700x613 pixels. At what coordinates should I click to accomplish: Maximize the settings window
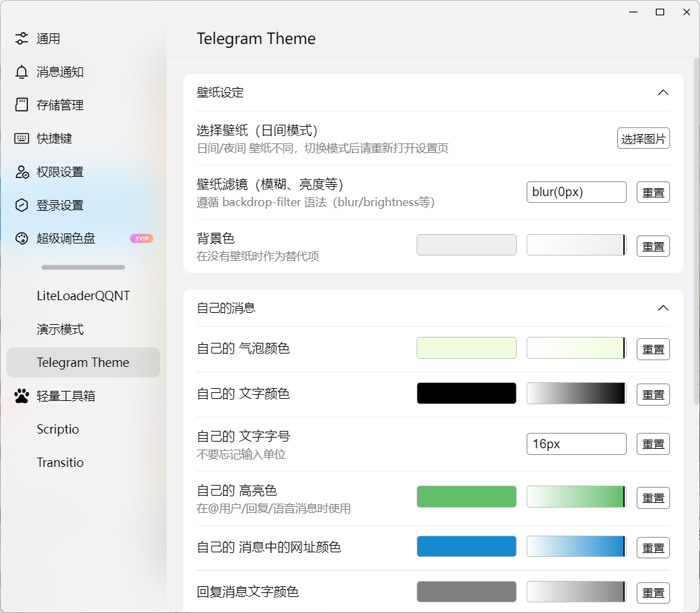click(660, 12)
